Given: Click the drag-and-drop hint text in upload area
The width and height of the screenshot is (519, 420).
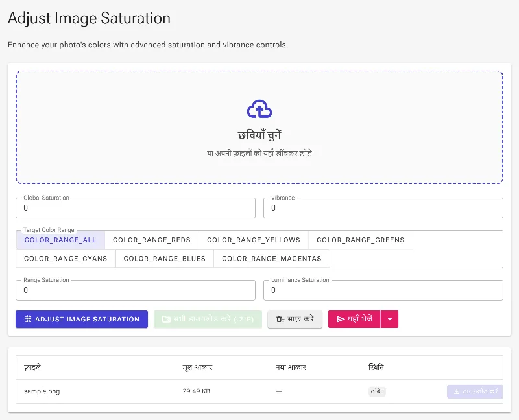Looking at the screenshot, I should click(259, 154).
